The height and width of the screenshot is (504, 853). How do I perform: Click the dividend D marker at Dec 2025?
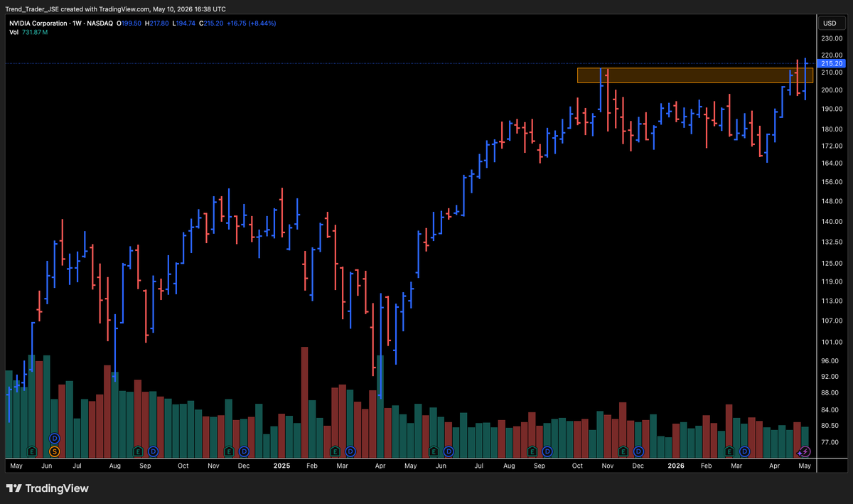coord(639,451)
